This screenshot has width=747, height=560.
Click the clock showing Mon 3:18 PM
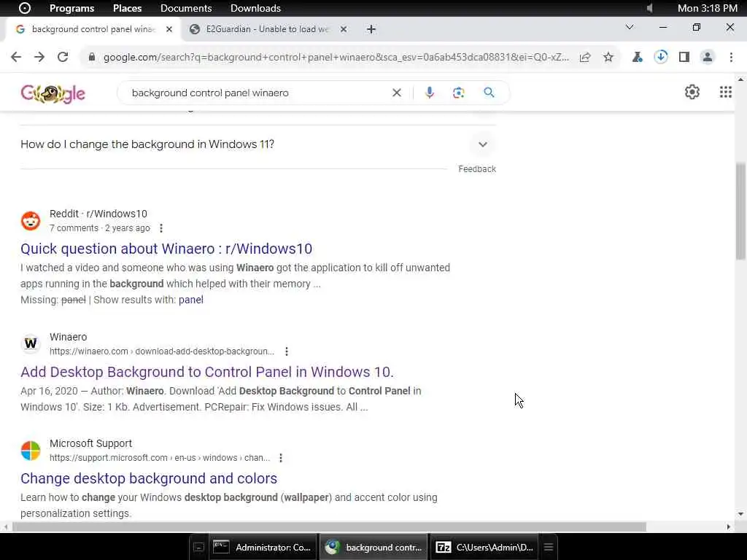pyautogui.click(x=707, y=8)
